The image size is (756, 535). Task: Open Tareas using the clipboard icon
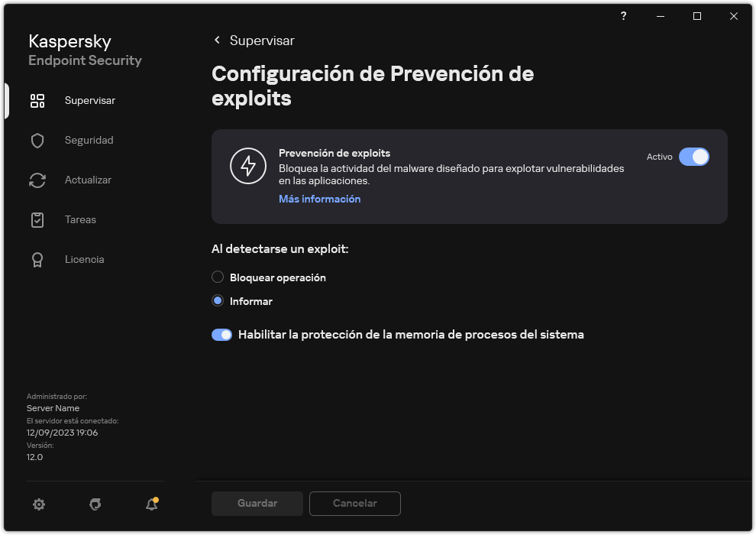coord(37,219)
